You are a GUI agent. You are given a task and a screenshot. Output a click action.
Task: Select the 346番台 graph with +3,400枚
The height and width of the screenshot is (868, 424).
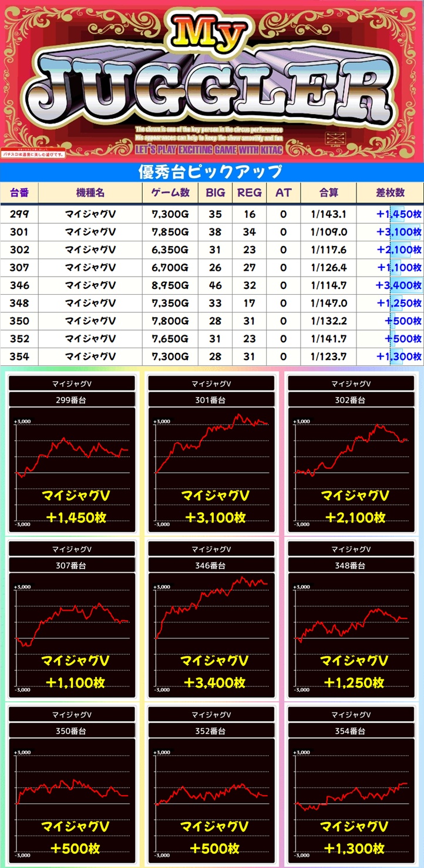(x=211, y=628)
